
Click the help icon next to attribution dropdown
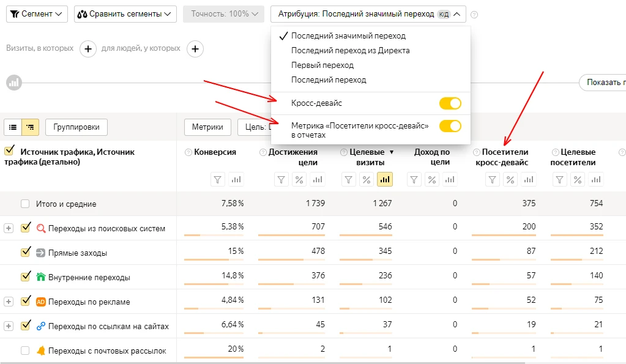pyautogui.click(x=475, y=14)
